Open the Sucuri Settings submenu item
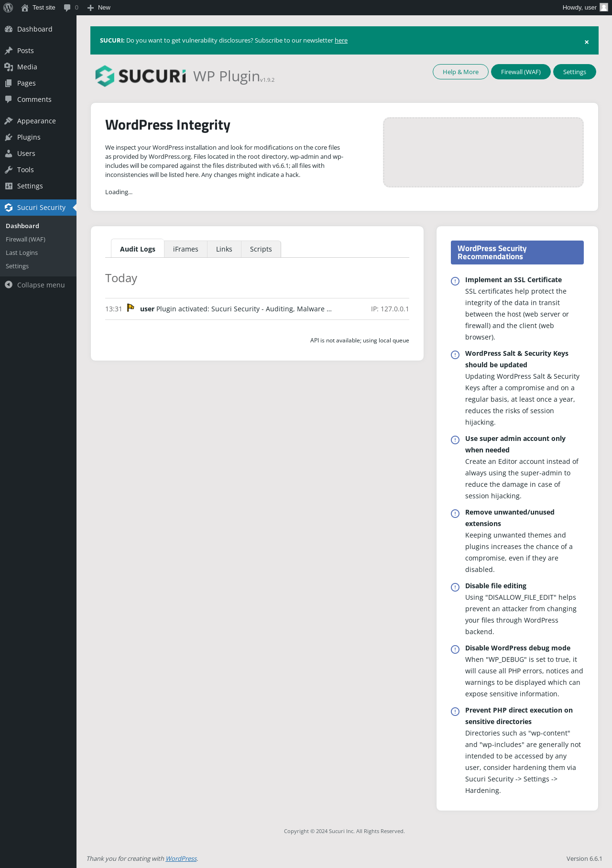The width and height of the screenshot is (612, 868). tap(38, 266)
